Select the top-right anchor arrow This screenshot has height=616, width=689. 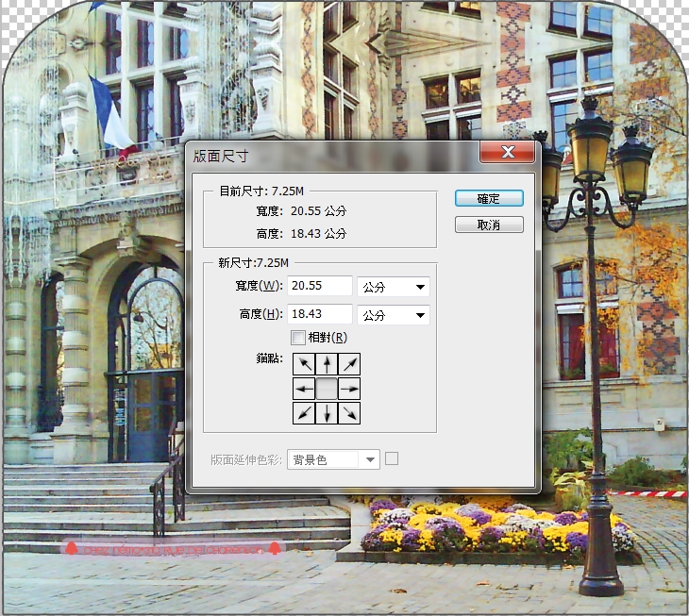click(349, 364)
